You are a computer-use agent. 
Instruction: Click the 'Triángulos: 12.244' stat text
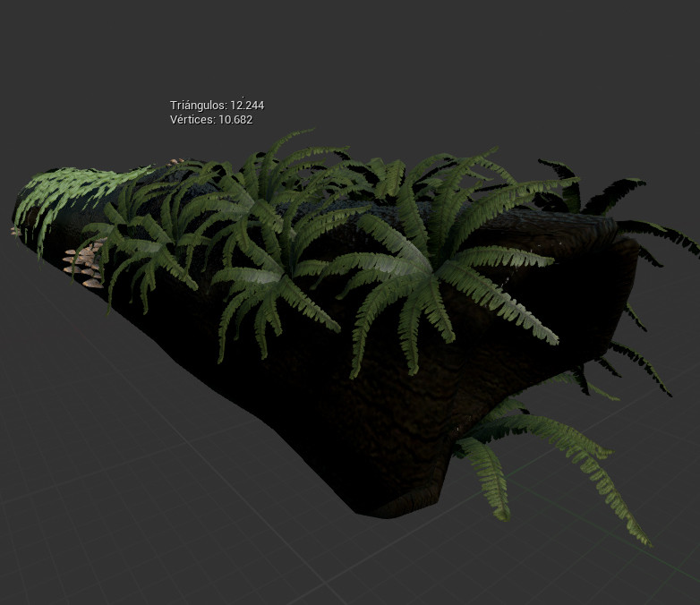tap(217, 106)
